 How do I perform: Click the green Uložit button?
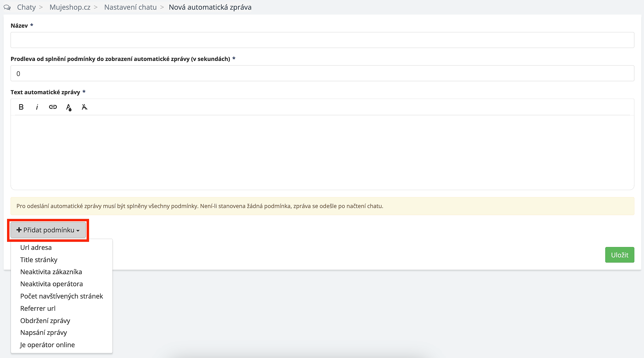[619, 255]
